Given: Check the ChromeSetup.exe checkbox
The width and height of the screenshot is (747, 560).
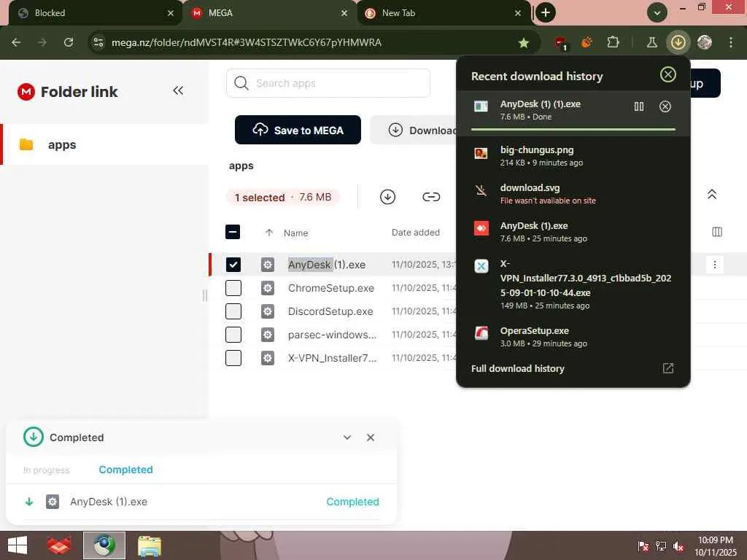Looking at the screenshot, I should (x=233, y=288).
